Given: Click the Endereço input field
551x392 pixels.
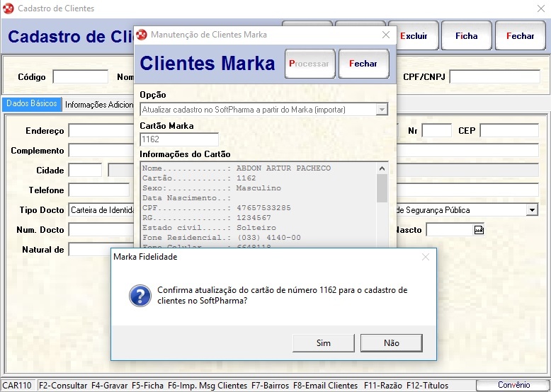Looking at the screenshot, I should [101, 131].
